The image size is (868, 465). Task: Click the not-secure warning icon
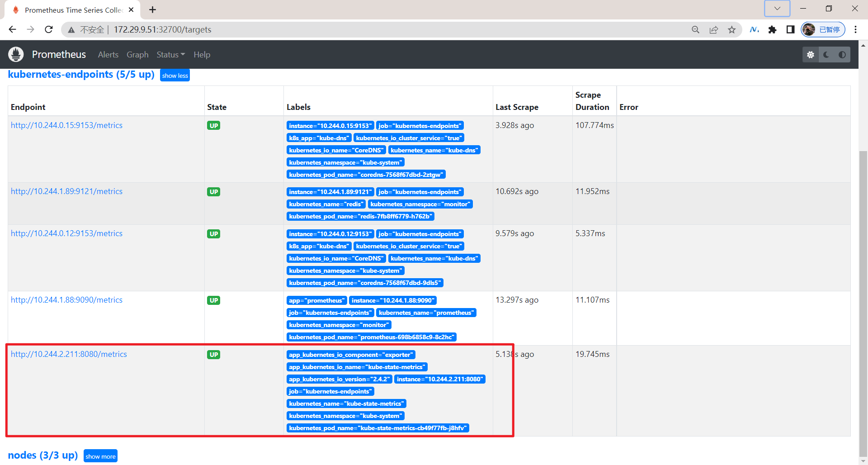71,30
